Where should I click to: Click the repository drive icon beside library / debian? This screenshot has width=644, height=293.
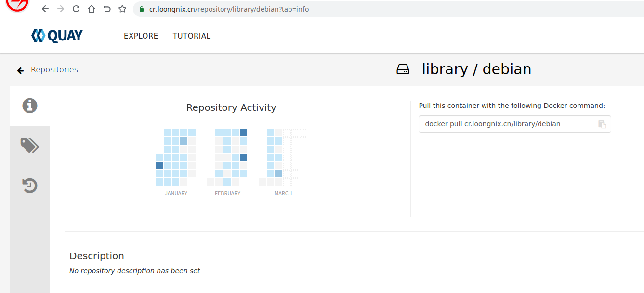403,69
